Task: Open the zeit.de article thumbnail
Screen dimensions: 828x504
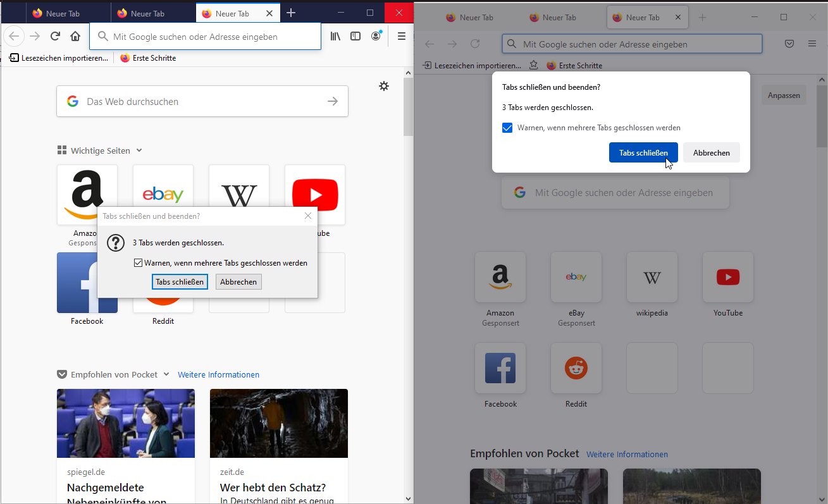Action: click(279, 423)
